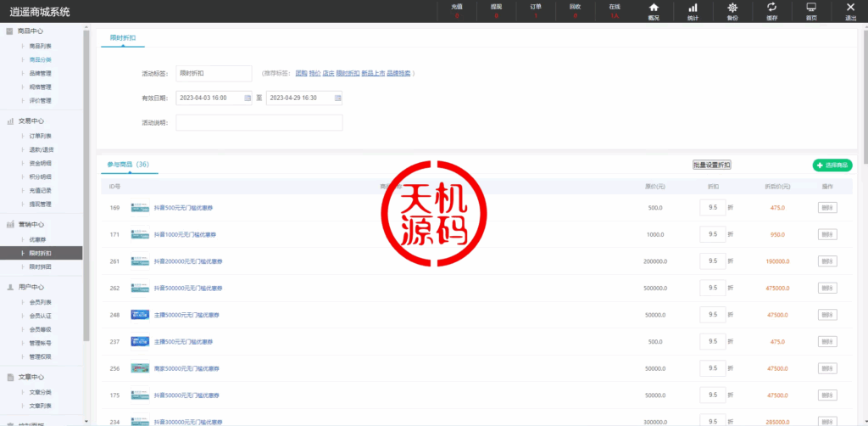The width and height of the screenshot is (868, 426).
Task: Click the green 选择商品 button
Action: (832, 165)
